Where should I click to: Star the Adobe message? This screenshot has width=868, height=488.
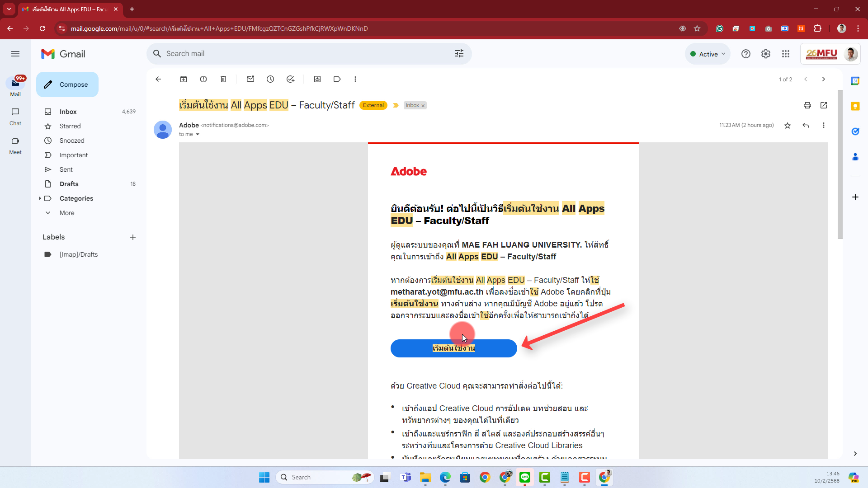click(x=788, y=126)
